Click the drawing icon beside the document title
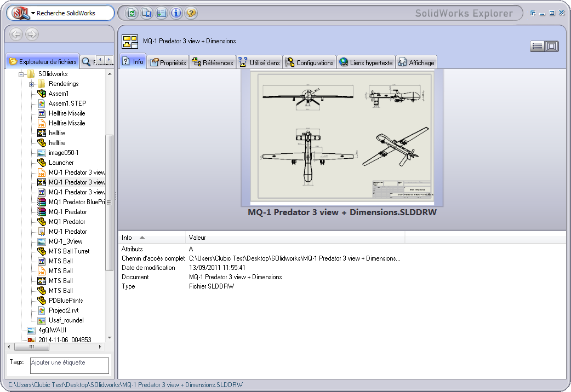This screenshot has height=392, width=571. pyautogui.click(x=130, y=42)
